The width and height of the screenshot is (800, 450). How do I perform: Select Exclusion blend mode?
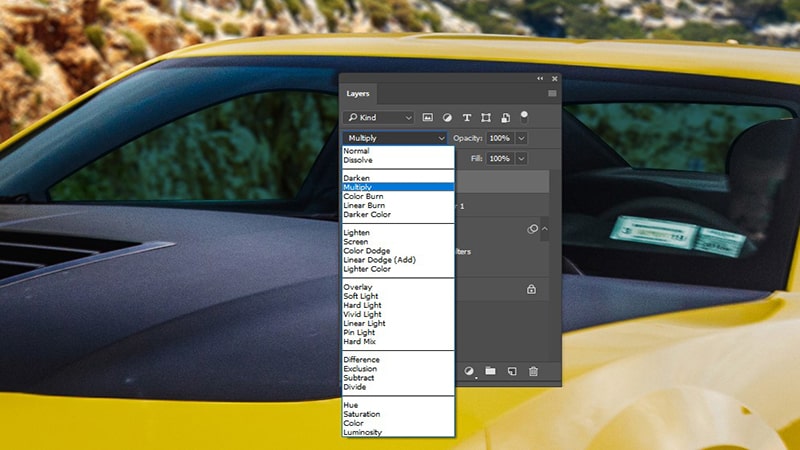pos(398,369)
